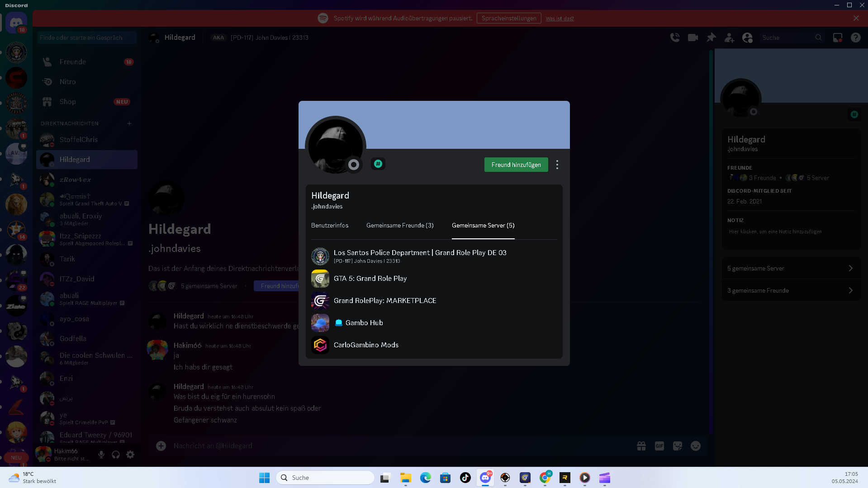Switch to Gemeinsame Freunde (3) tab
The height and width of the screenshot is (488, 868).
coord(400,225)
